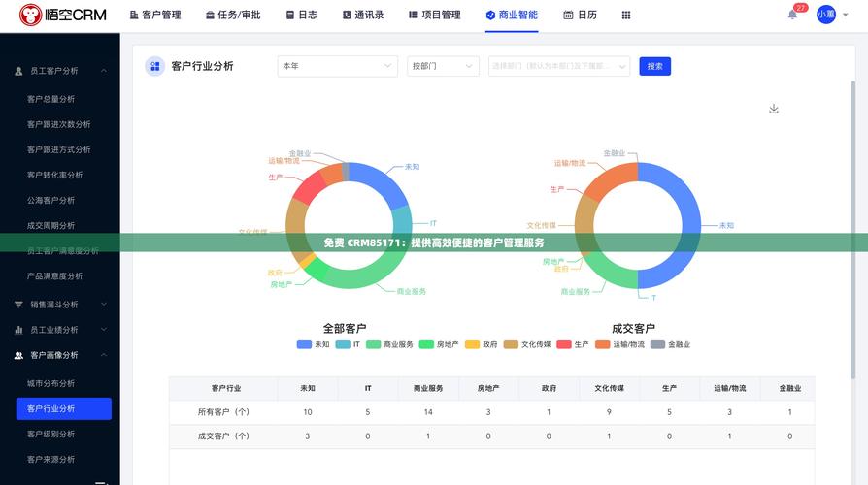Open the 通讯录 menu
868x485 pixels.
363,15
